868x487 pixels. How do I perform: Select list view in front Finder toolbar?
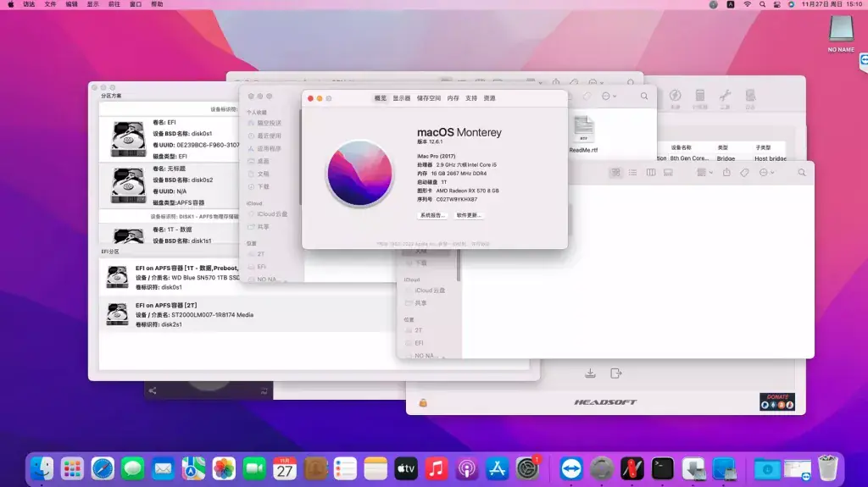(x=632, y=173)
